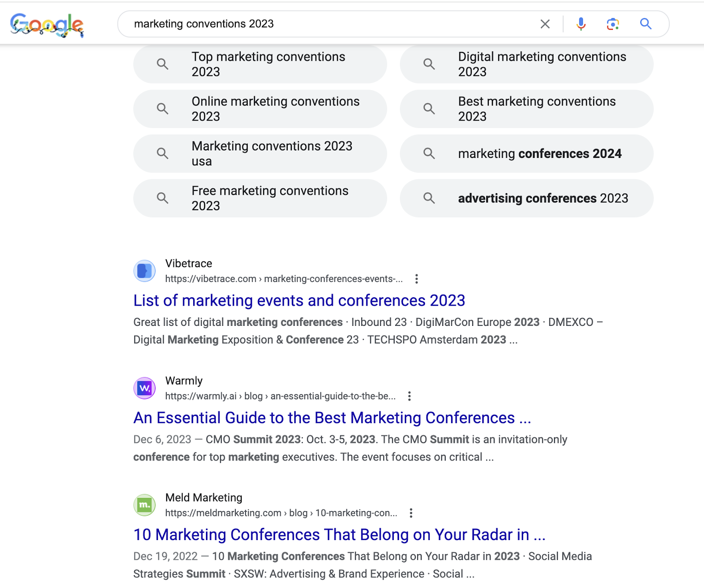Start voice search with microphone icon
This screenshot has width=704, height=588.
pyautogui.click(x=581, y=24)
